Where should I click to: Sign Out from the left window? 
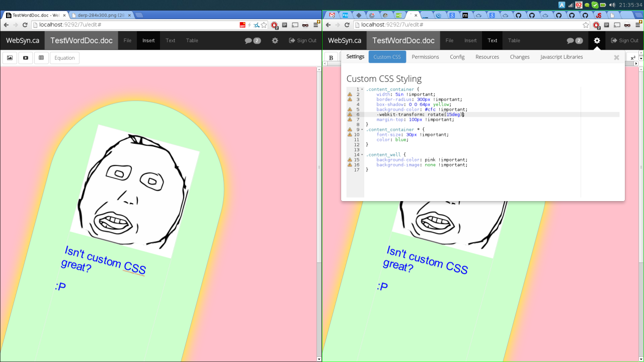(303, 41)
